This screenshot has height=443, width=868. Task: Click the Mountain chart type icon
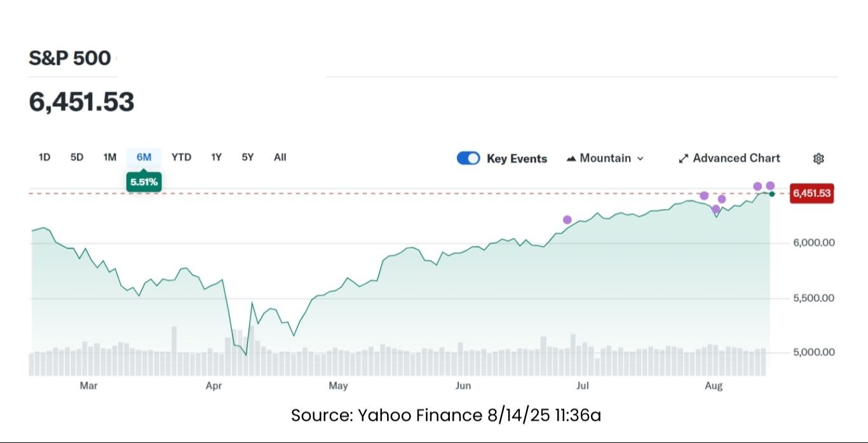[571, 158]
